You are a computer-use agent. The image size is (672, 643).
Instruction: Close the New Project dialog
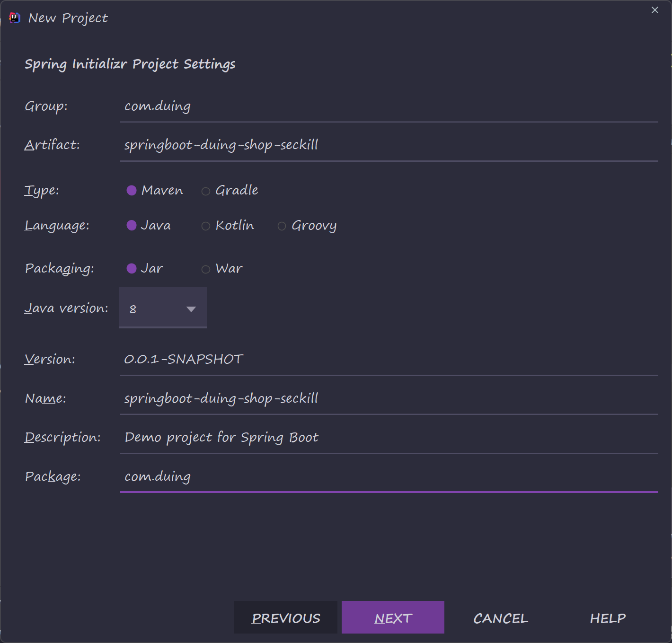(x=655, y=10)
